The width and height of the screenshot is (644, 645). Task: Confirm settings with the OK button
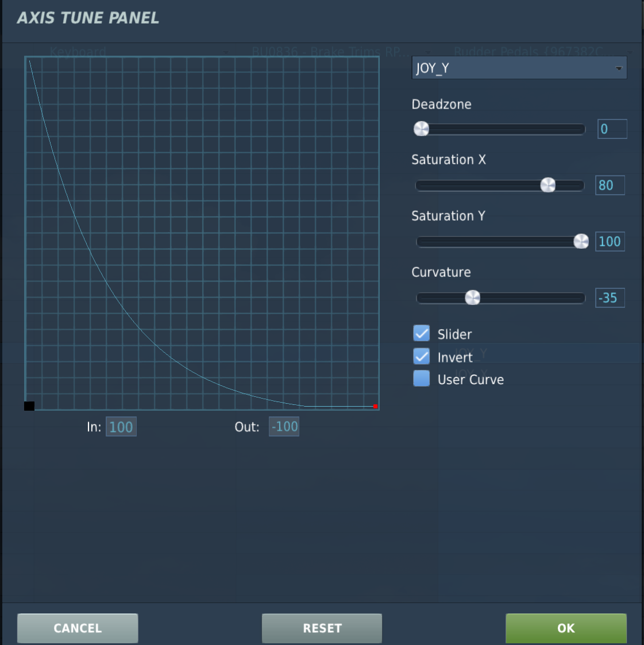[566, 628]
